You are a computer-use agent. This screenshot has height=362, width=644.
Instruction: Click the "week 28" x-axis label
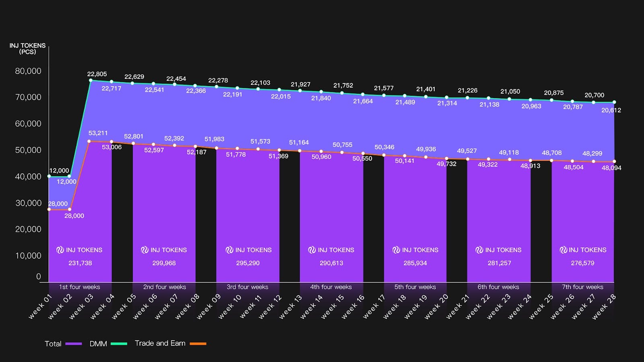604,307
